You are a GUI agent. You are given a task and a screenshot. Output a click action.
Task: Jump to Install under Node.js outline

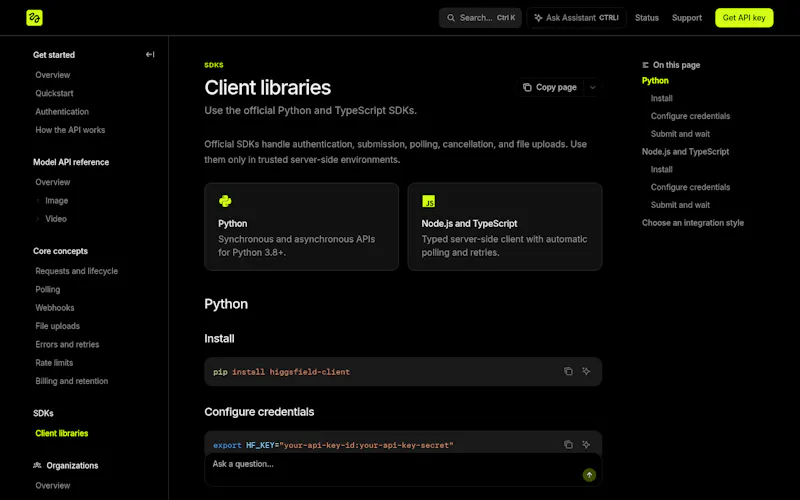click(x=661, y=169)
